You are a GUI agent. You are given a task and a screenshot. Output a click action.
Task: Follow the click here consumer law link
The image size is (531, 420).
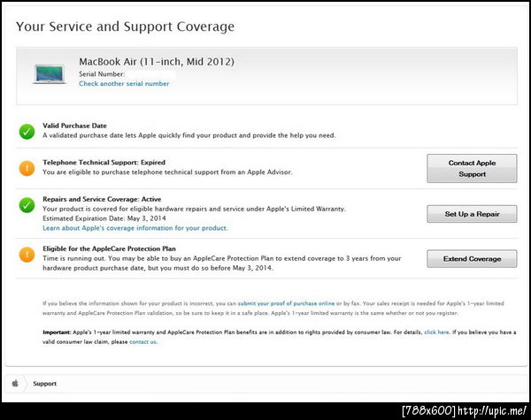pos(436,332)
